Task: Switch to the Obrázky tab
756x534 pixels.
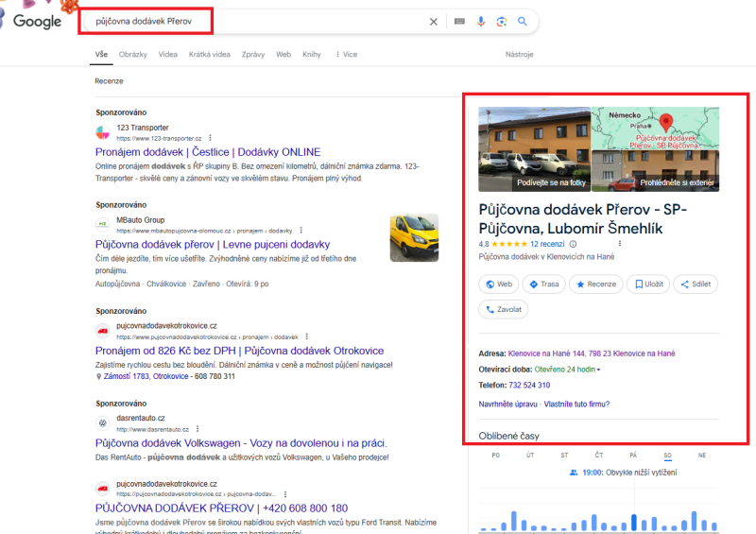Action: [132, 55]
